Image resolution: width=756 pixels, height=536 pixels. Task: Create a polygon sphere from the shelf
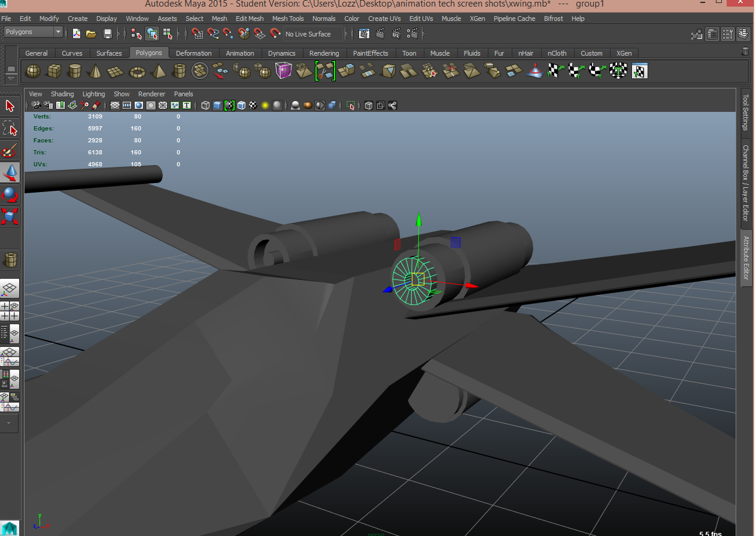pyautogui.click(x=34, y=72)
